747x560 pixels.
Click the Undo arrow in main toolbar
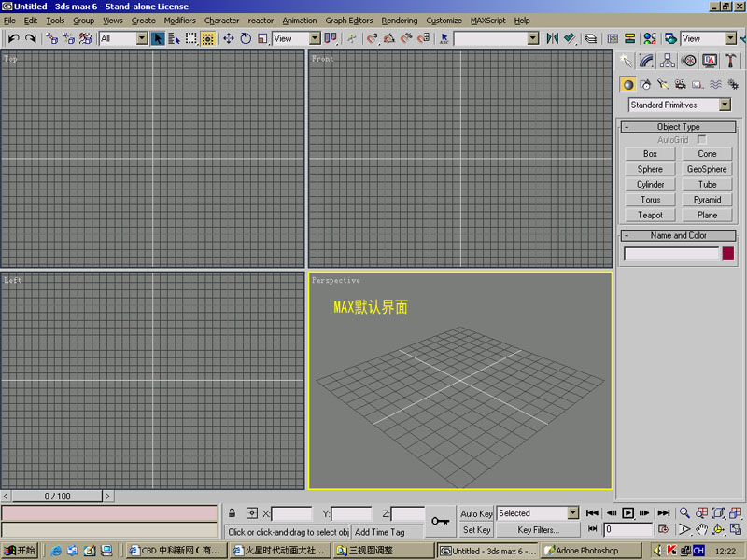pos(13,38)
